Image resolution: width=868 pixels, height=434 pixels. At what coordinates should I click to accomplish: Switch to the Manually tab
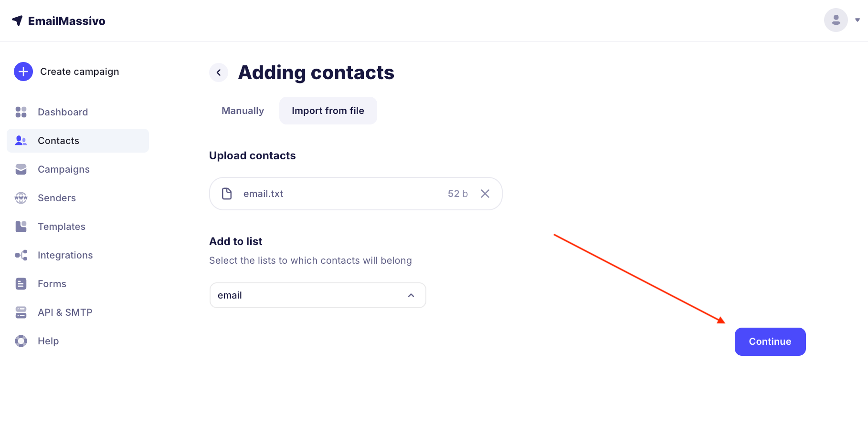coord(243,111)
